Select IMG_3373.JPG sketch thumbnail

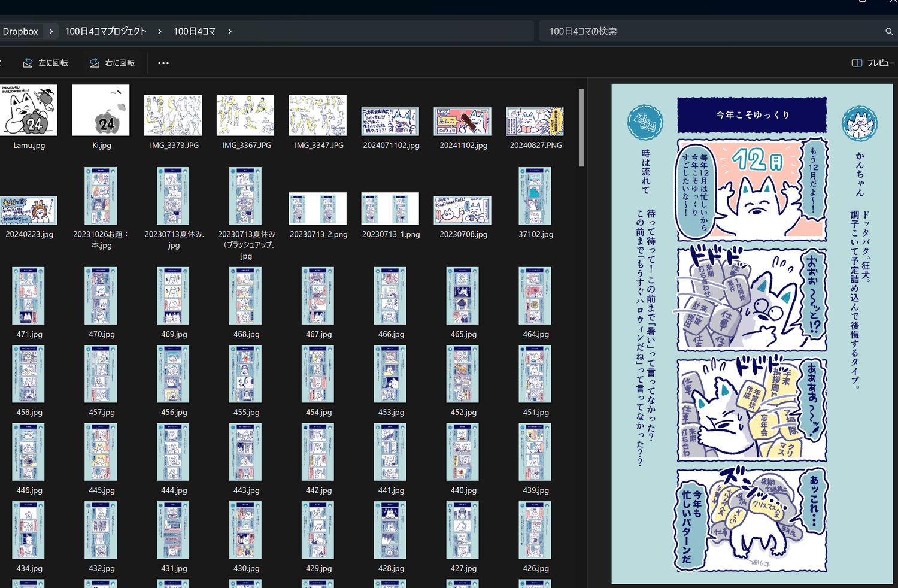pos(174,116)
